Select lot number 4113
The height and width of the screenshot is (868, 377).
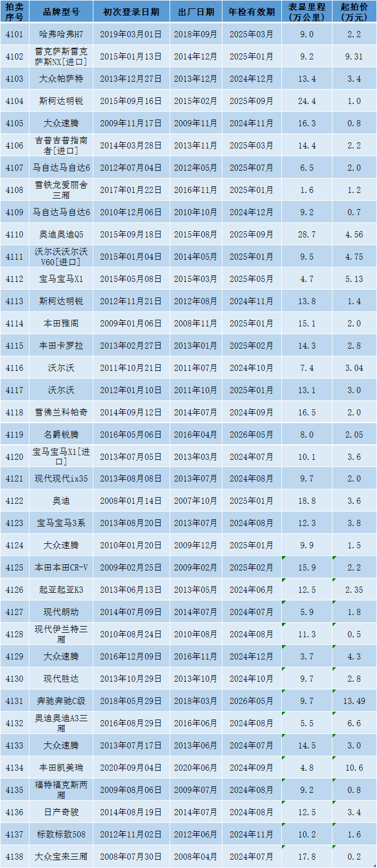click(14, 301)
